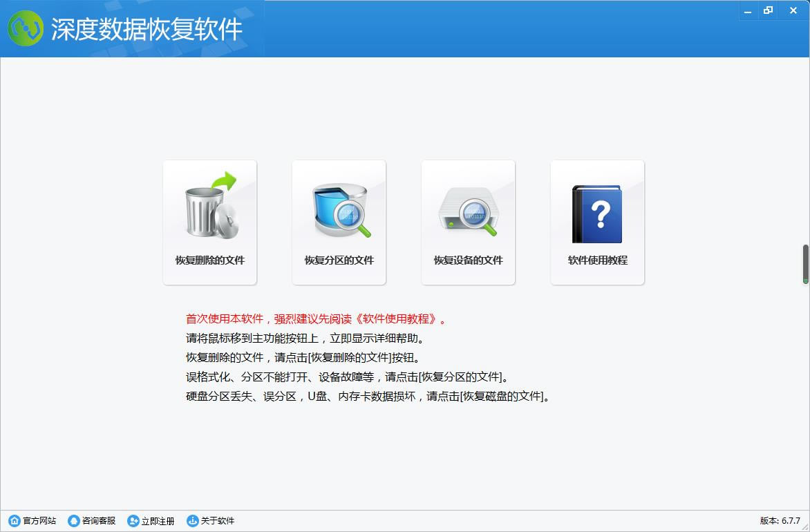The height and width of the screenshot is (532, 810).
Task: Select 恢复设备的文件 label
Action: point(468,260)
